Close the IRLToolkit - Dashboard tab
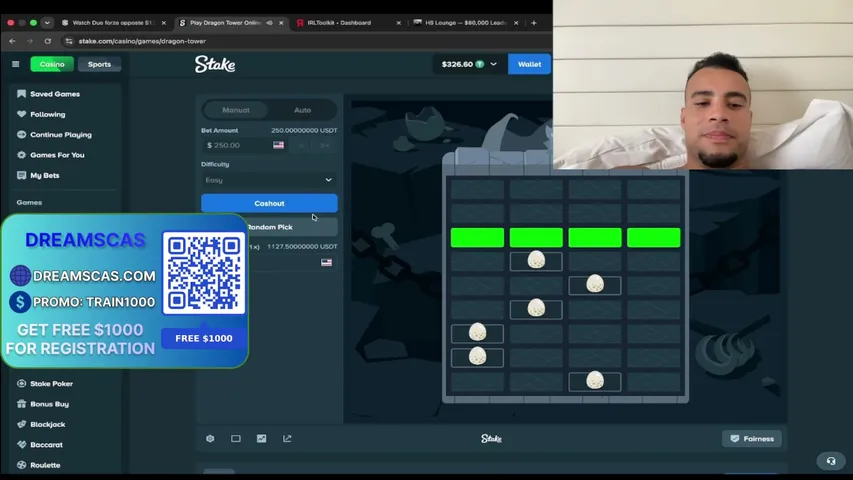This screenshot has height=480, width=853. [x=398, y=23]
